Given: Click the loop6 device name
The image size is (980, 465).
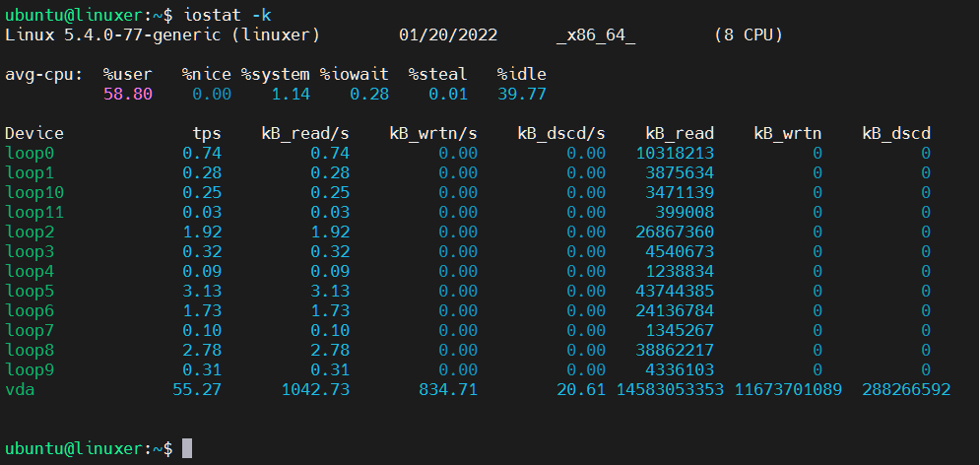Looking at the screenshot, I should 30,310.
